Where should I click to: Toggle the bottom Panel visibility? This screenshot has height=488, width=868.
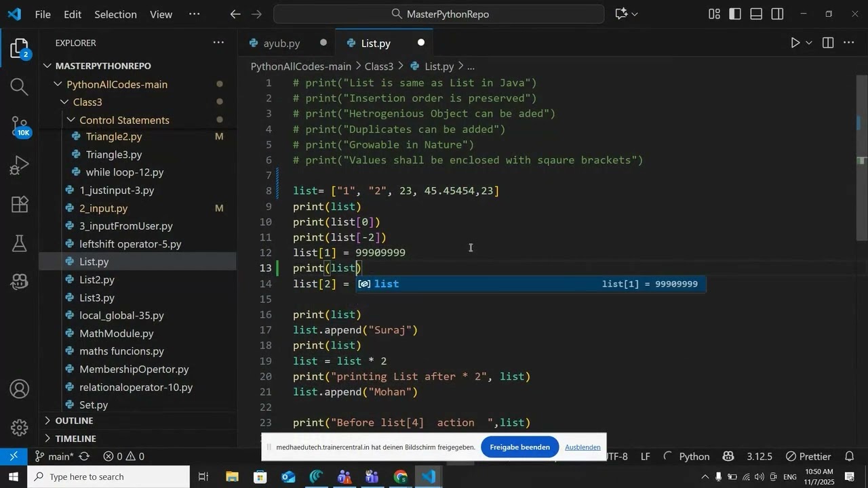pos(757,14)
